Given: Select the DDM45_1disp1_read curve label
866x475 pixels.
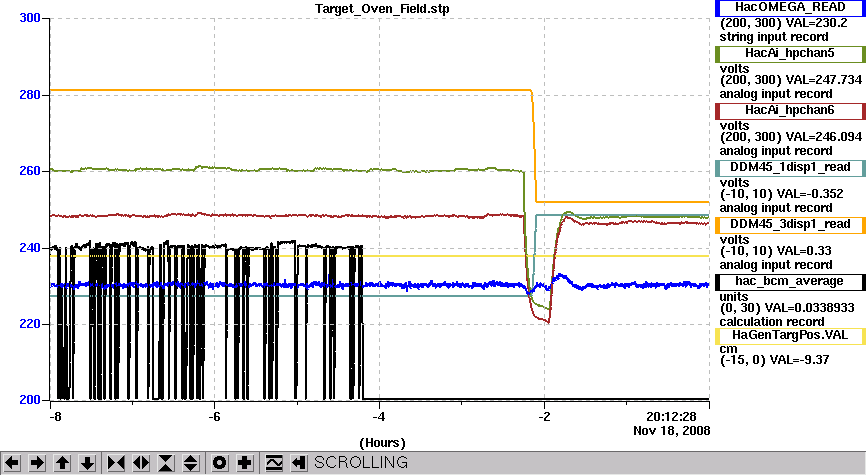Looking at the screenshot, I should coord(790,168).
